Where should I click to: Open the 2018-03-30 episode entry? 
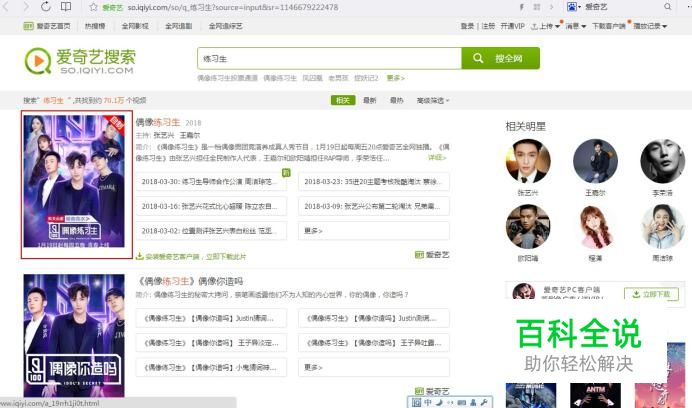[x=211, y=181]
